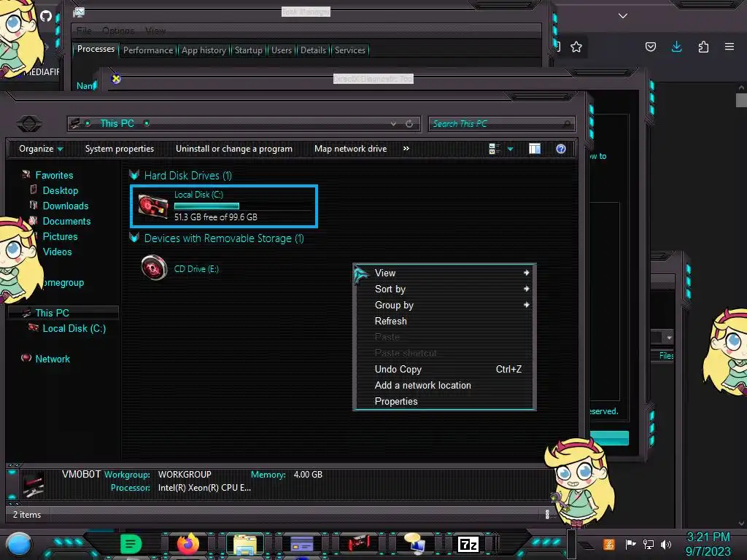Open the view options dropdown arrow
Image resolution: width=747 pixels, height=560 pixels.
coord(510,149)
